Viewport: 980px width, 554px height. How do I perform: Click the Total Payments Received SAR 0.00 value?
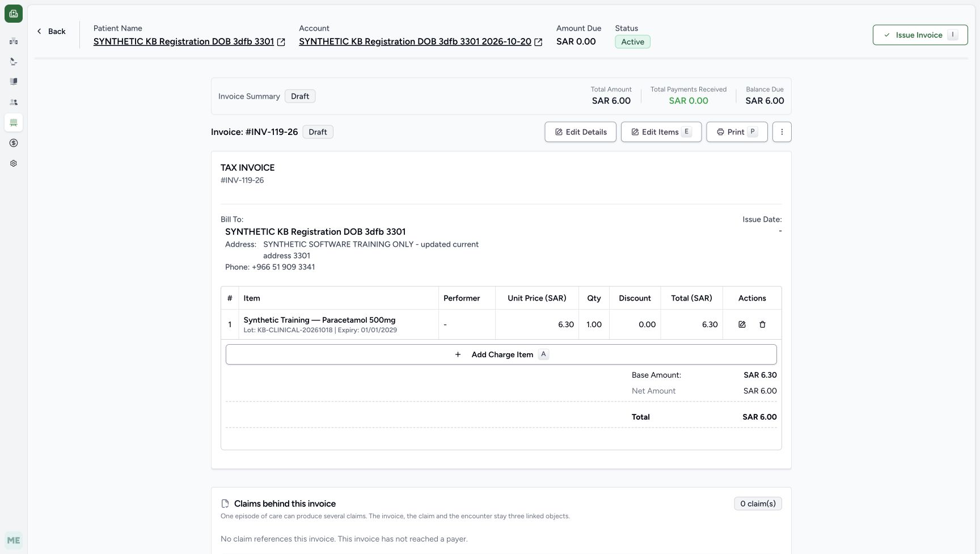pos(688,101)
